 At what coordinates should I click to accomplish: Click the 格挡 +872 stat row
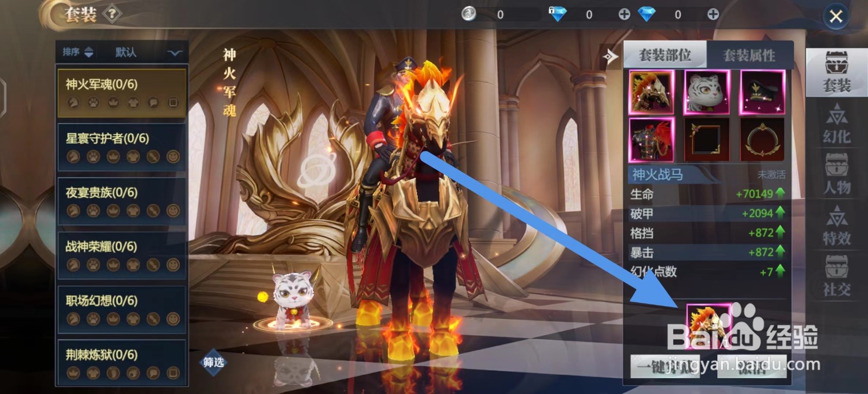pos(707,232)
